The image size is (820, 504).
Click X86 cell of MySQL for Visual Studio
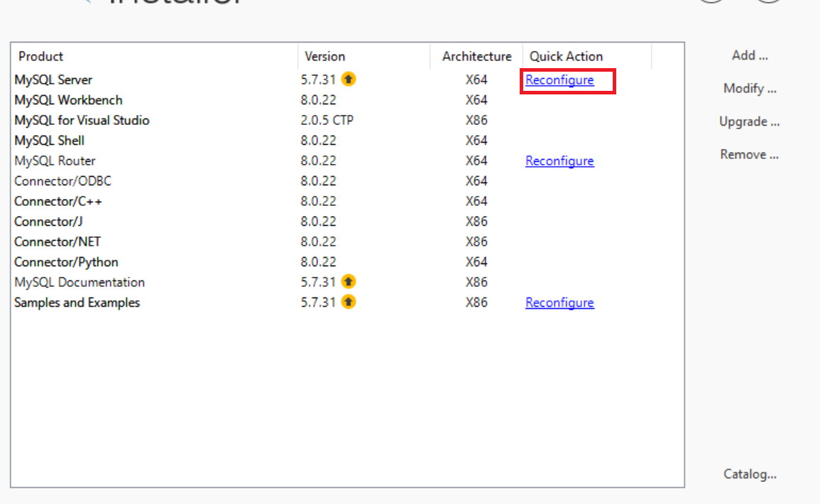(x=476, y=120)
